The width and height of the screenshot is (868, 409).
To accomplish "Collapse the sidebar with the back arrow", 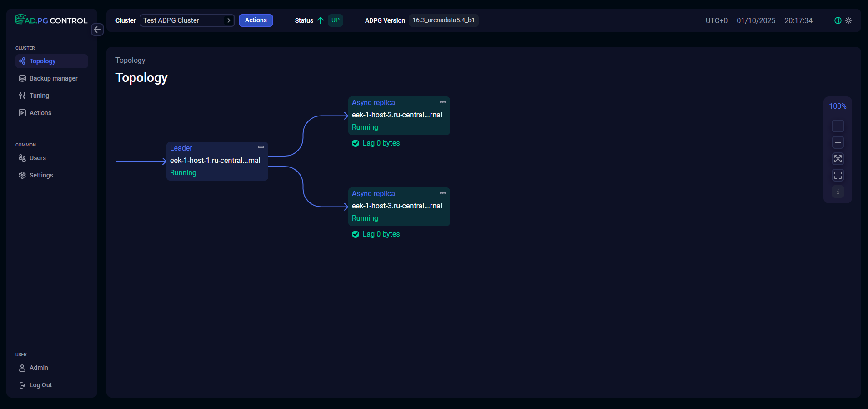I will (97, 30).
